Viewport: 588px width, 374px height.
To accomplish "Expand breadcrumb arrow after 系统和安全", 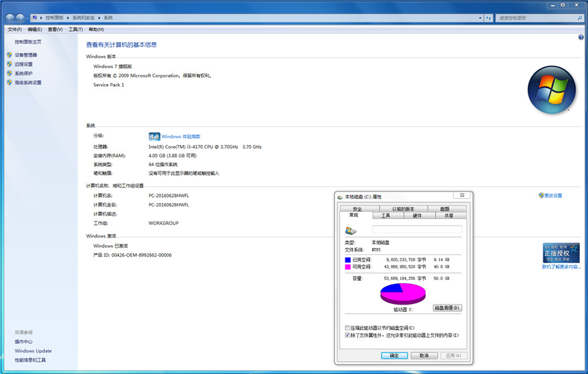I will coord(100,17).
